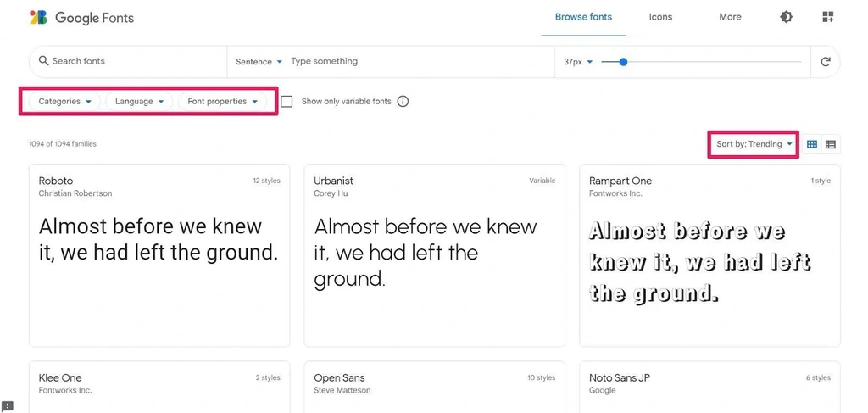Open variable fonts info icon
The height and width of the screenshot is (413, 868).
403,102
